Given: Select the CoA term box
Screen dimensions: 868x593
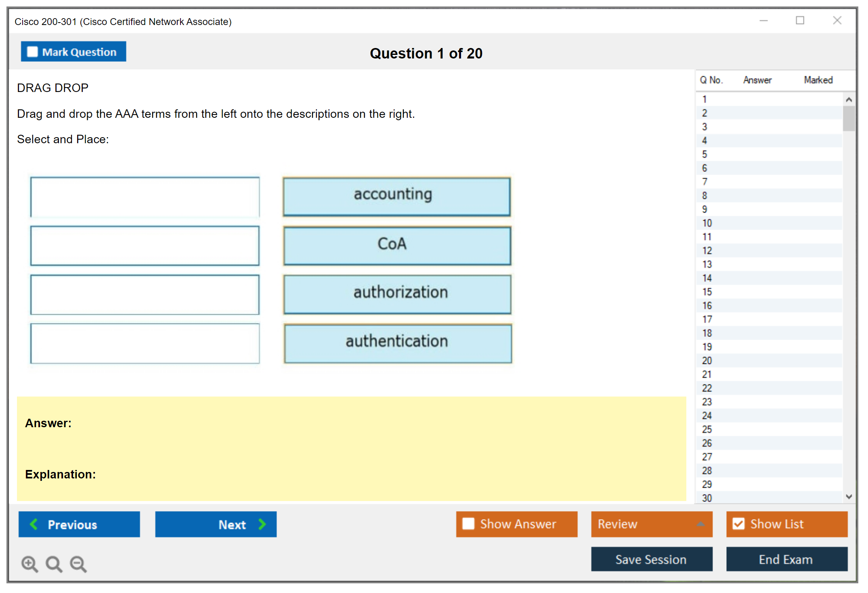Looking at the screenshot, I should tap(397, 245).
